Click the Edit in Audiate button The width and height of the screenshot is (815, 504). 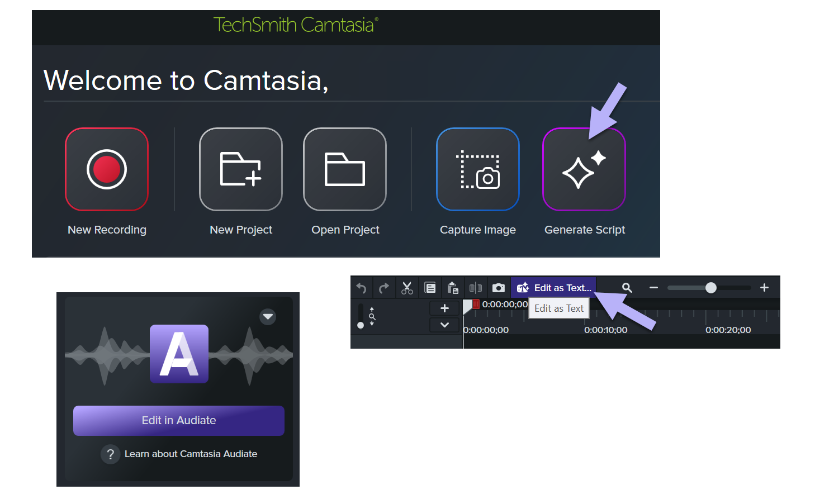tap(179, 420)
